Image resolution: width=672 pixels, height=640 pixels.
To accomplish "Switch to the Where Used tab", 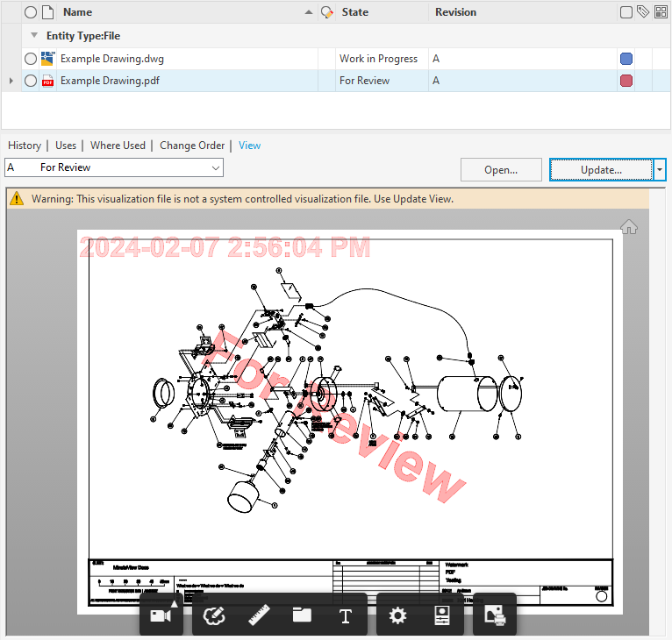I will [118, 146].
